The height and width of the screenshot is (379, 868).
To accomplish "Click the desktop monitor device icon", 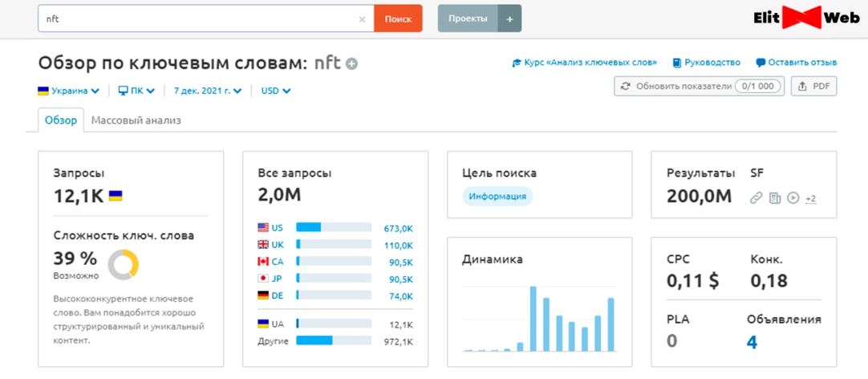I will tap(124, 90).
